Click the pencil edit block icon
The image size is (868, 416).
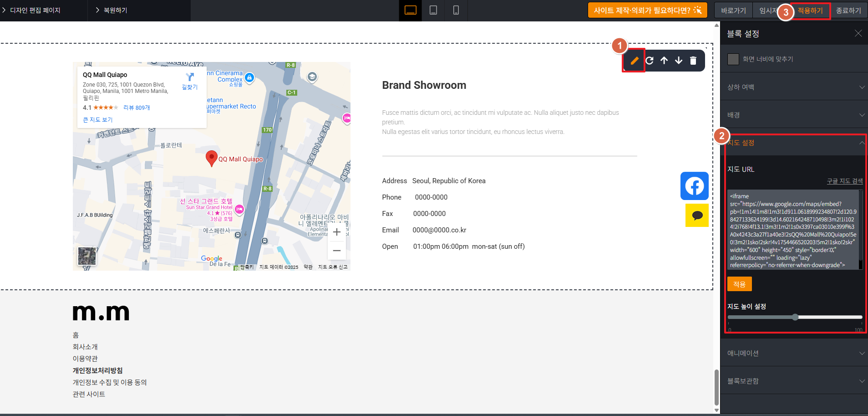634,61
